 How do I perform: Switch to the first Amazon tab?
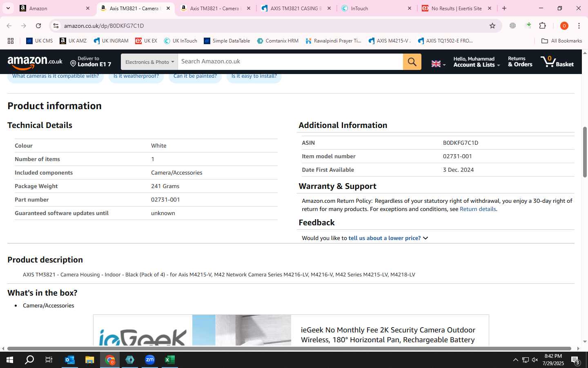54,8
